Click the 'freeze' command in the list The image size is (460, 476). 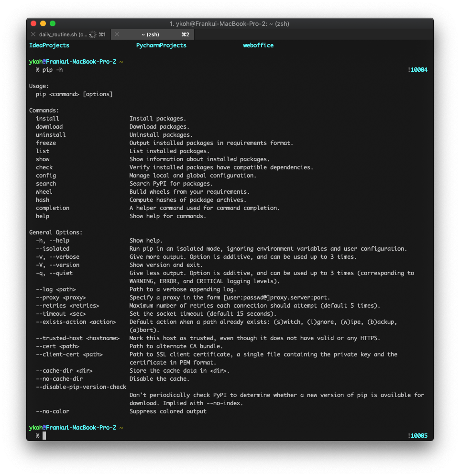click(46, 143)
